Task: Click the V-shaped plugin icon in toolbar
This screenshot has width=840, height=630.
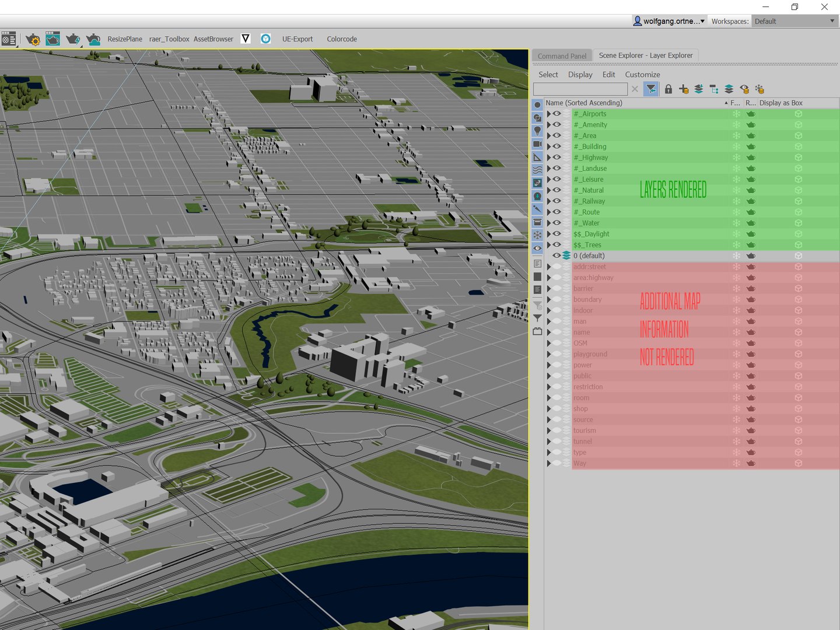Action: pos(246,38)
